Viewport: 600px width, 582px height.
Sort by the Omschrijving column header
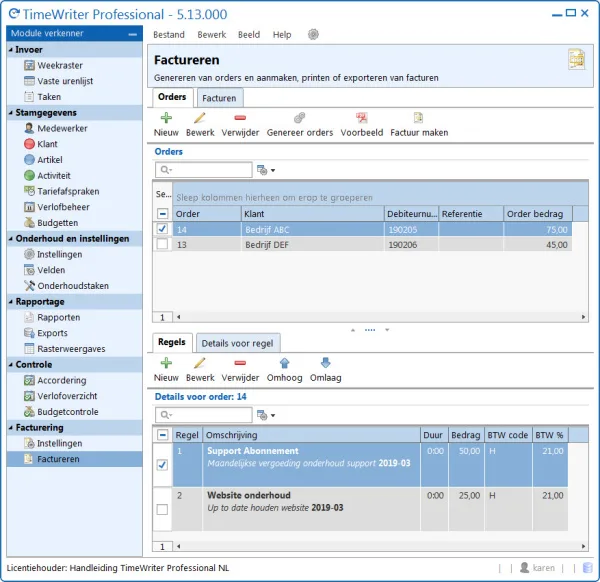(311, 435)
